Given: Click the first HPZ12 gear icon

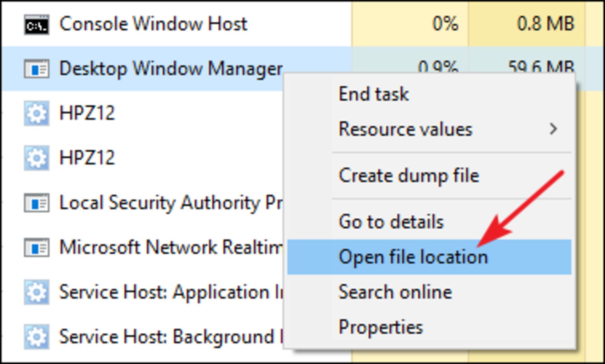Looking at the screenshot, I should tap(37, 113).
